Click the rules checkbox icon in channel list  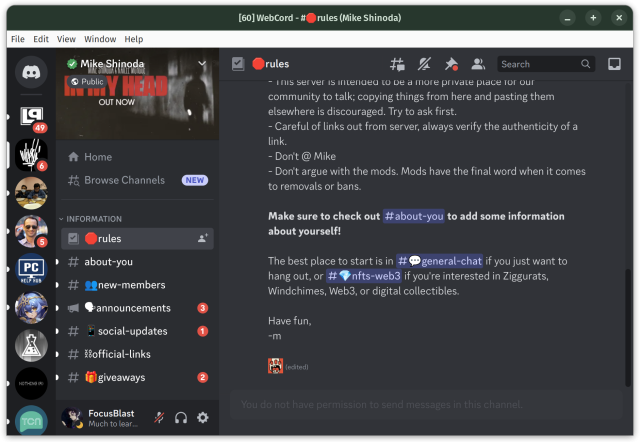click(x=73, y=238)
